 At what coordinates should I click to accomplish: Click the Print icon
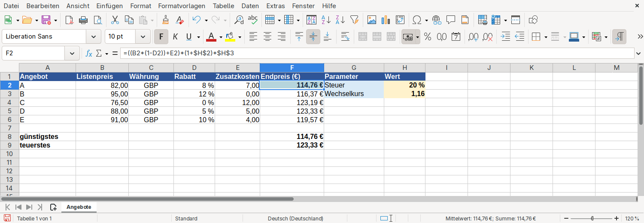click(83, 20)
